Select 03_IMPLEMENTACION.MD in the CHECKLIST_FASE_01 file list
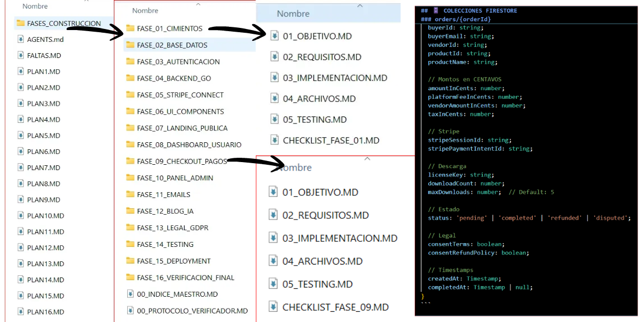Screen dimensions: 644x322 pyautogui.click(x=335, y=78)
